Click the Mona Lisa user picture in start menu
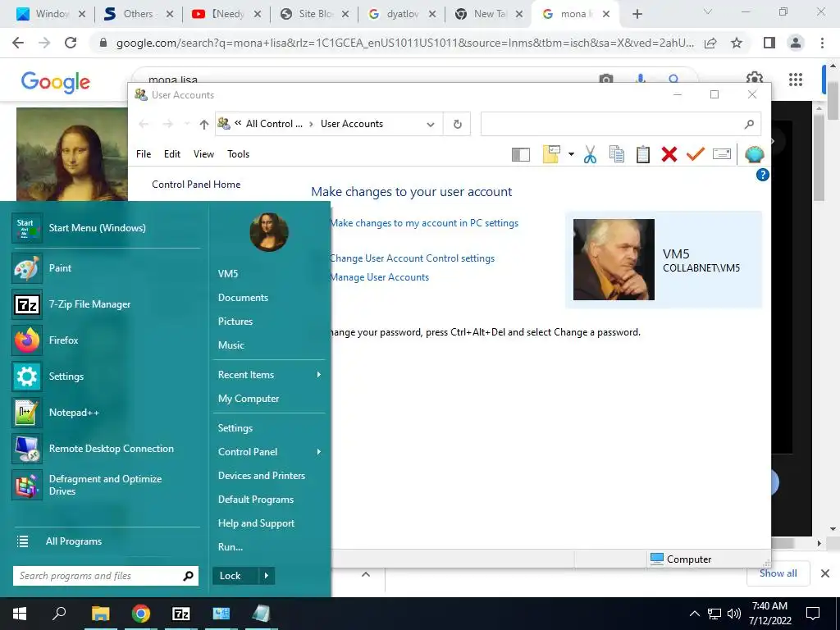840x630 pixels. 269,232
